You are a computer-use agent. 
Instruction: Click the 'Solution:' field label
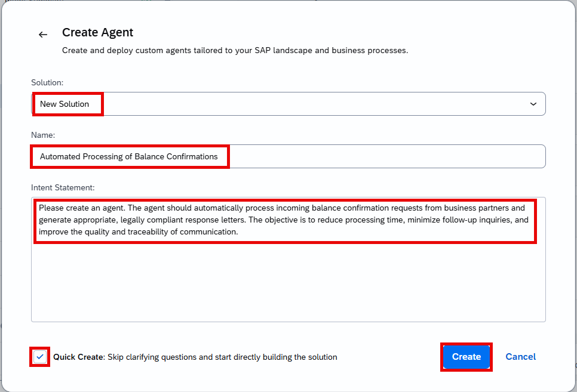(x=47, y=82)
